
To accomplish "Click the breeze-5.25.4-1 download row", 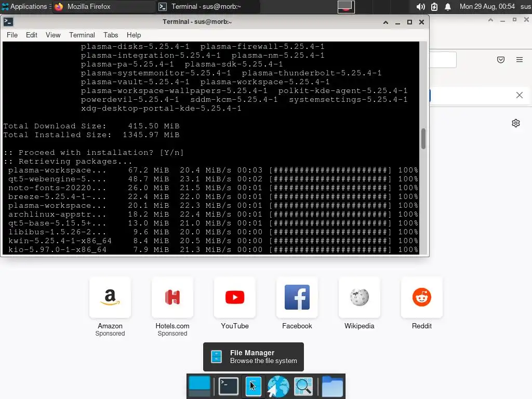I will pyautogui.click(x=213, y=197).
